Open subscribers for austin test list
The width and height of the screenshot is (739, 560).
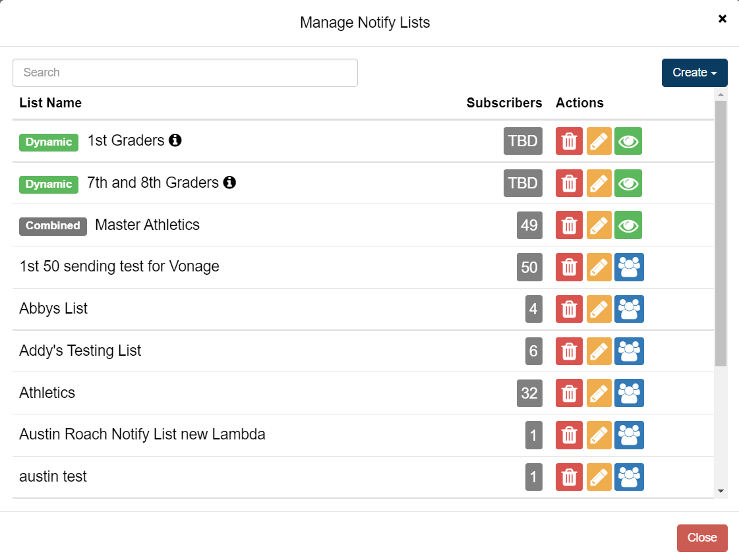point(629,477)
